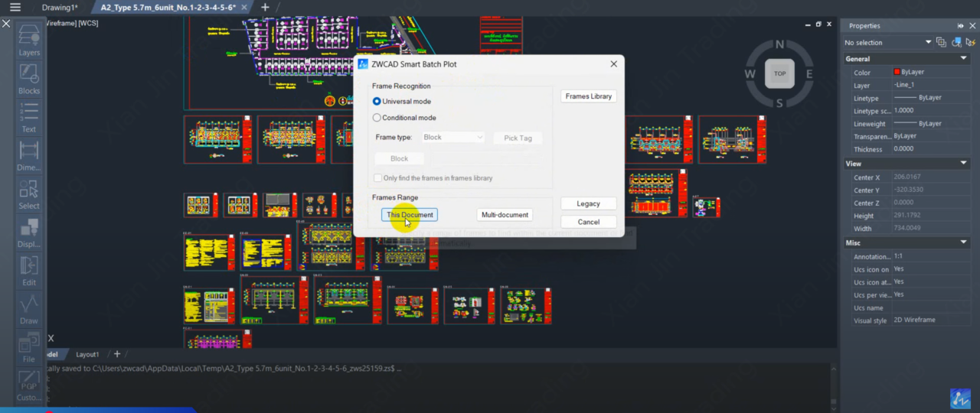
Task: Click the Multi-document button
Action: [505, 215]
